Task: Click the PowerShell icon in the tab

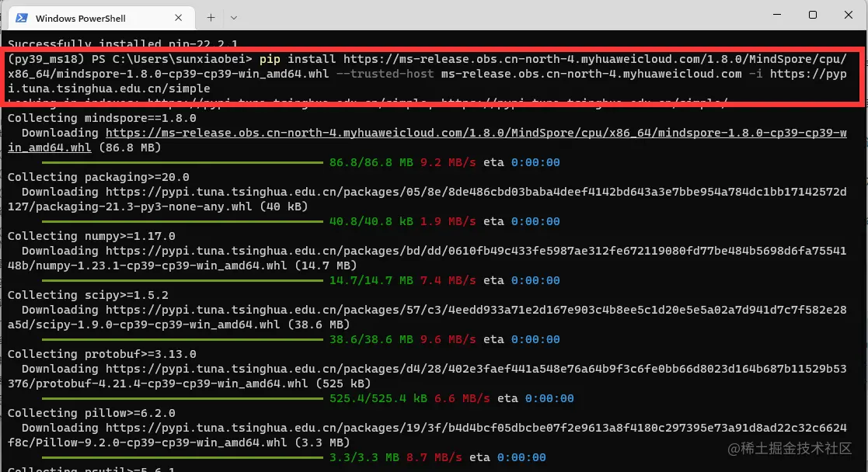Action: pyautogui.click(x=22, y=18)
